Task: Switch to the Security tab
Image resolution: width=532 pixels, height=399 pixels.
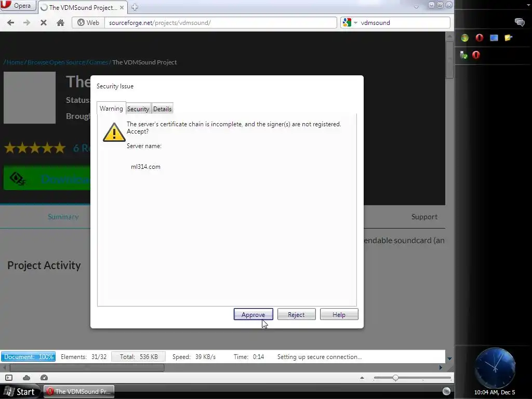Action: (138, 109)
